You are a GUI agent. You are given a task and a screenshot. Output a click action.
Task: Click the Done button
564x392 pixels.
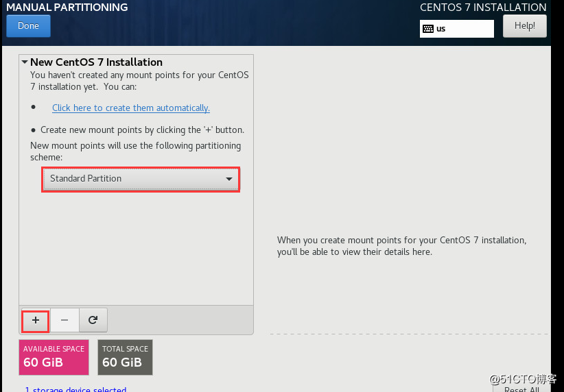28,26
